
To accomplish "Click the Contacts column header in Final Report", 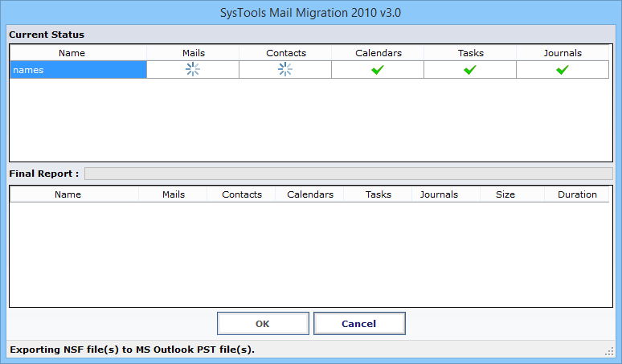I will (x=241, y=194).
